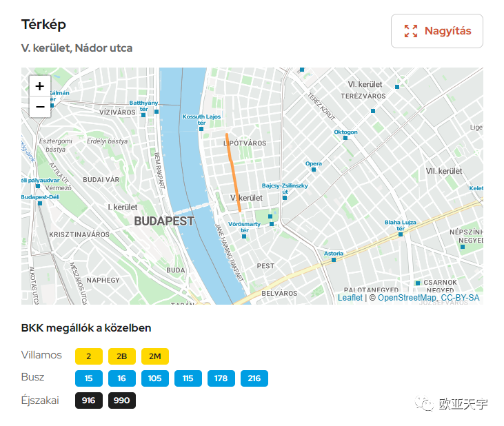Choose tram line 2M badge
This screenshot has width=504, height=426.
[155, 356]
